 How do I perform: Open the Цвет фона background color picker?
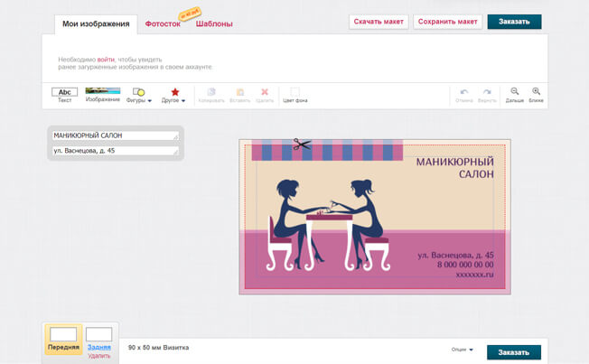pos(294,96)
